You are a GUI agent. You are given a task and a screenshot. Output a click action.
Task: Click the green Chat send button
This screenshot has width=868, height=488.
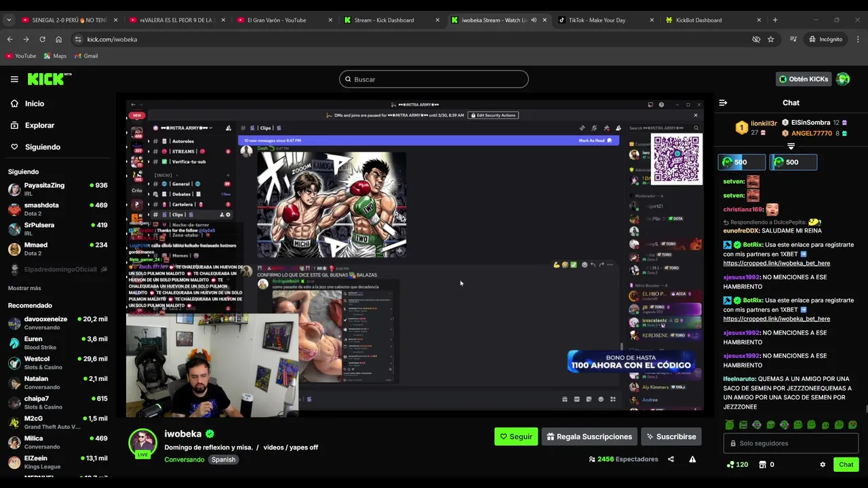[846, 464]
